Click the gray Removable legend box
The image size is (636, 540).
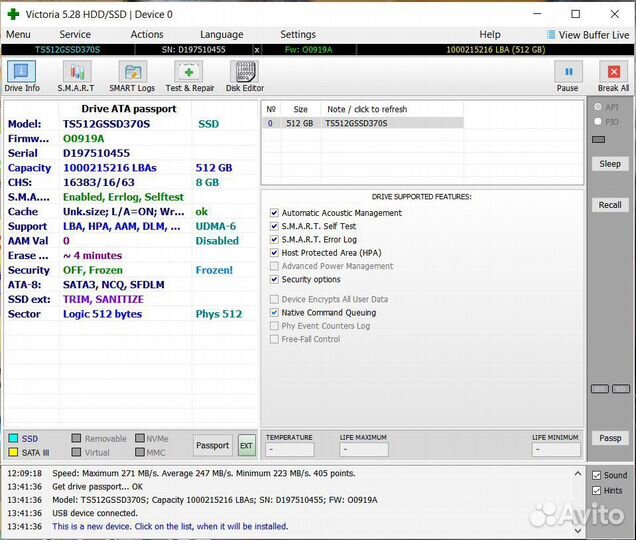(x=76, y=438)
